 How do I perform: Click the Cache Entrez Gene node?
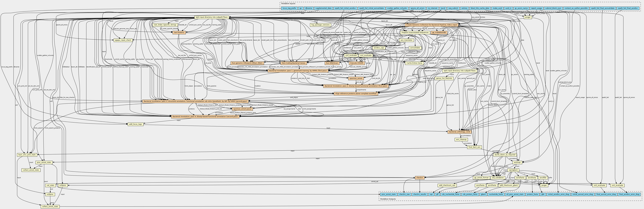[x=414, y=63]
